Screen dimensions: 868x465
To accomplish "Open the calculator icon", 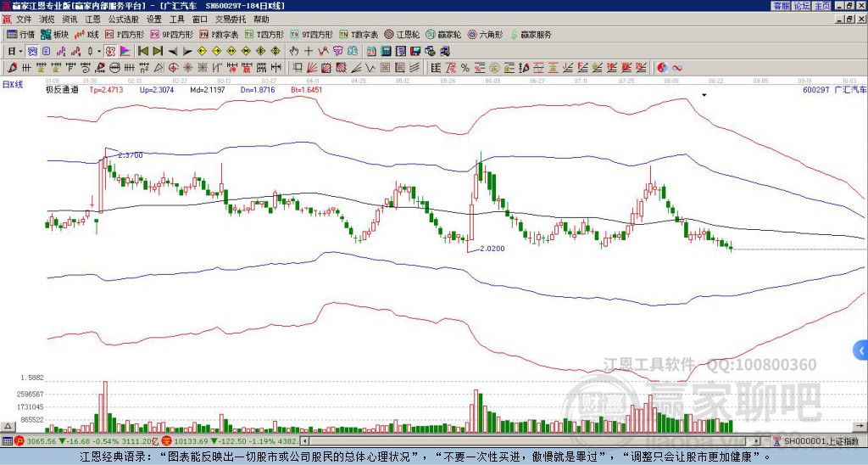I will coord(387,52).
